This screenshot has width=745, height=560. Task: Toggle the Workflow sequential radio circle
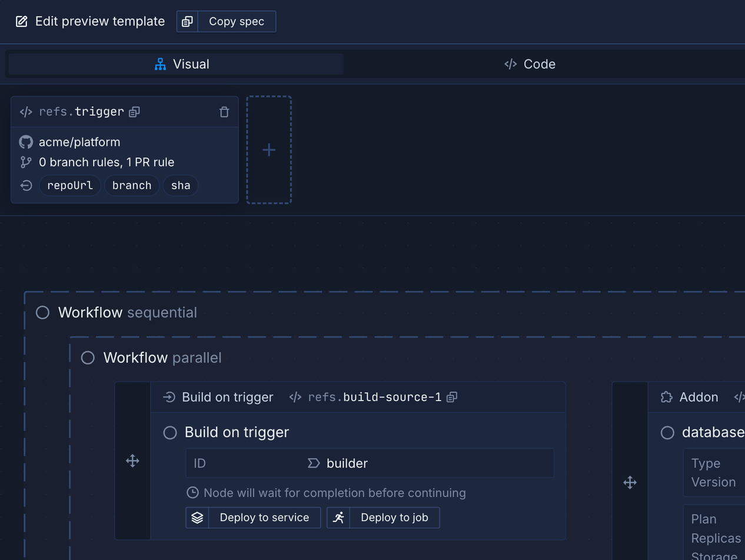coord(42,312)
